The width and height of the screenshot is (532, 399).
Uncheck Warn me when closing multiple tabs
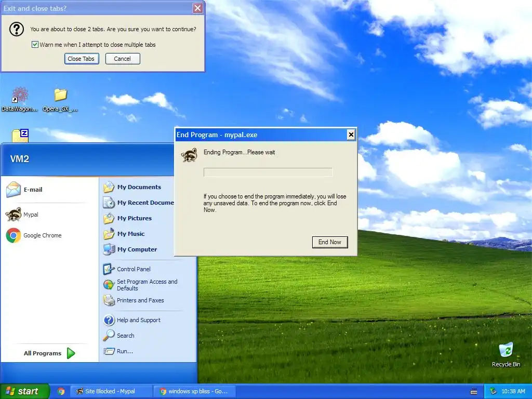pos(35,45)
